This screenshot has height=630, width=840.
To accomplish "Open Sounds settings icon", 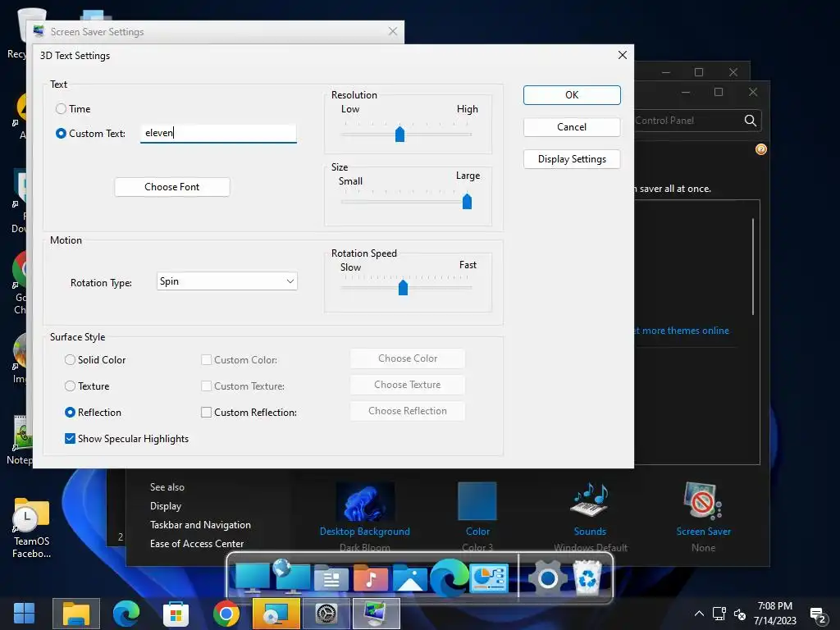I will [590, 500].
